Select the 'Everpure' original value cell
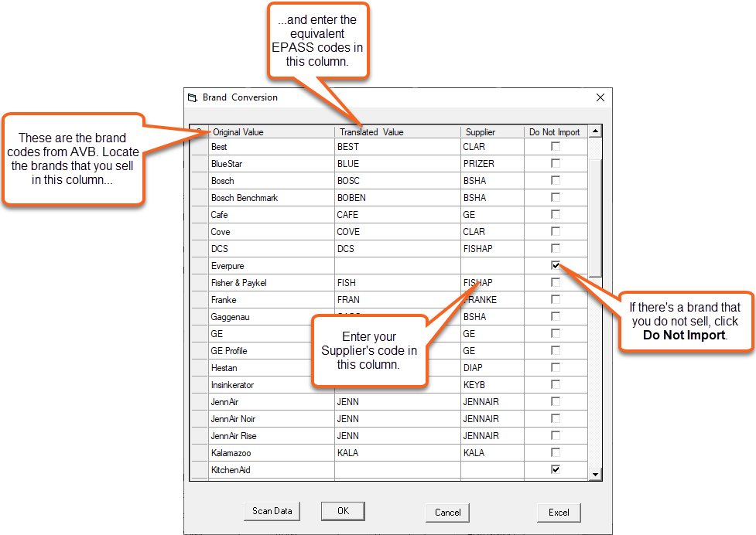Screen dimensions: 756x535 (x=272, y=266)
